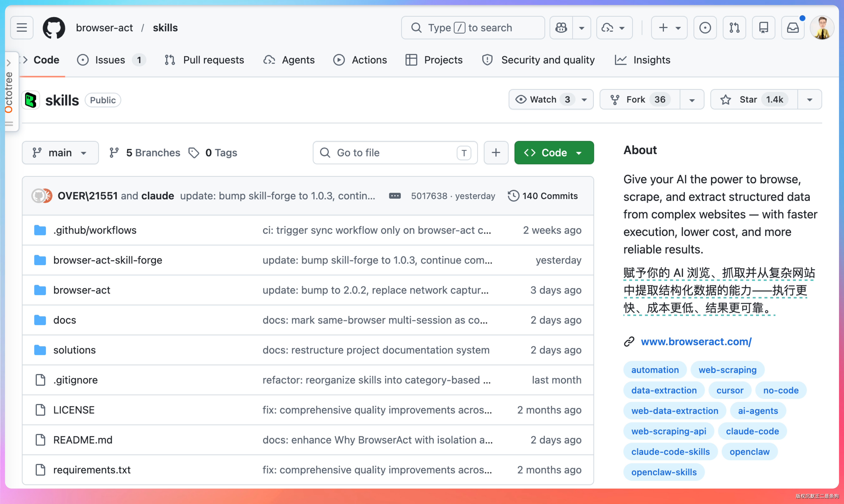
Task: Click the OVER\21551 commit author avatar
Action: coord(38,196)
